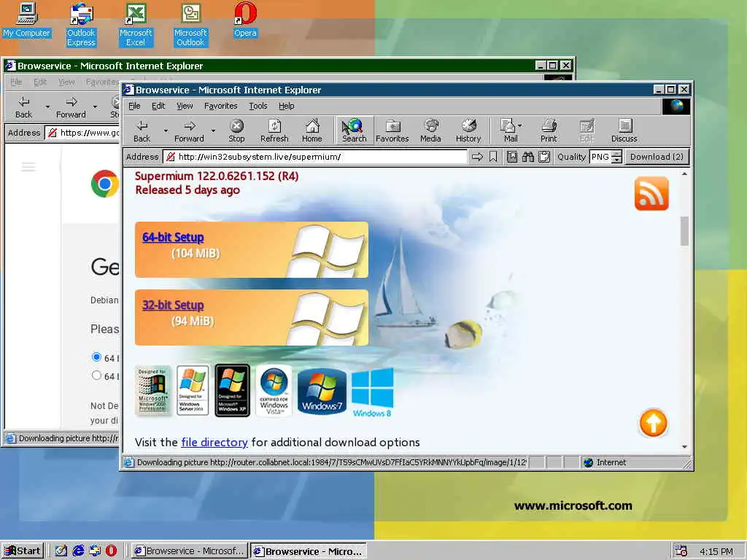Click the rear window address field

click(x=82, y=133)
